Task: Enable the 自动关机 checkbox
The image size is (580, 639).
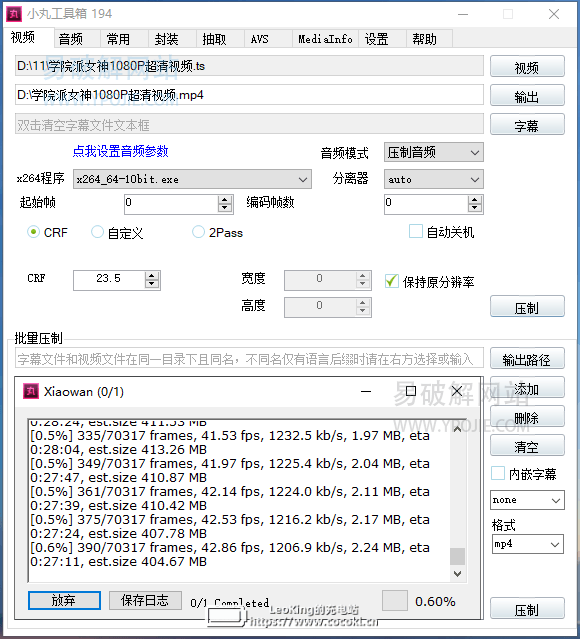Action: coord(416,231)
